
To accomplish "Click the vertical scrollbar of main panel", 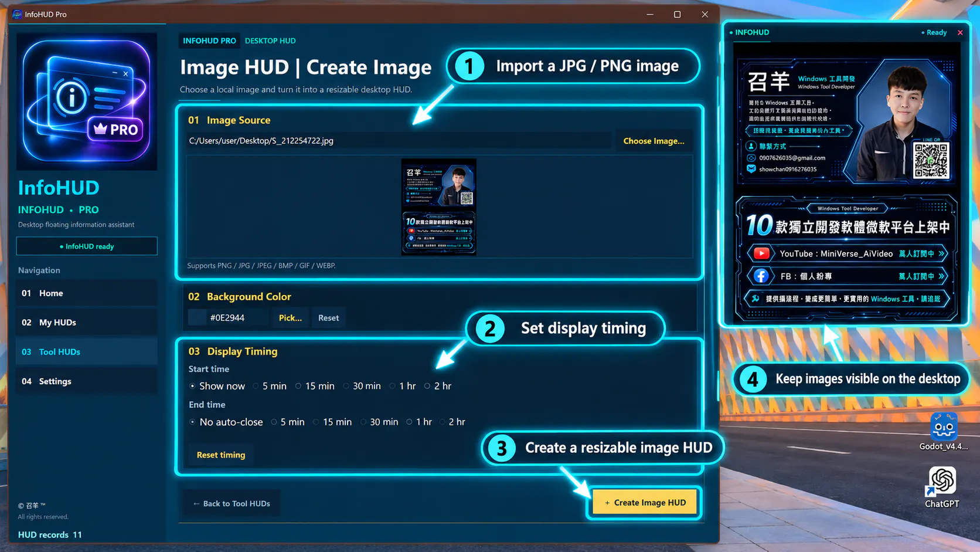I will click(x=717, y=385).
